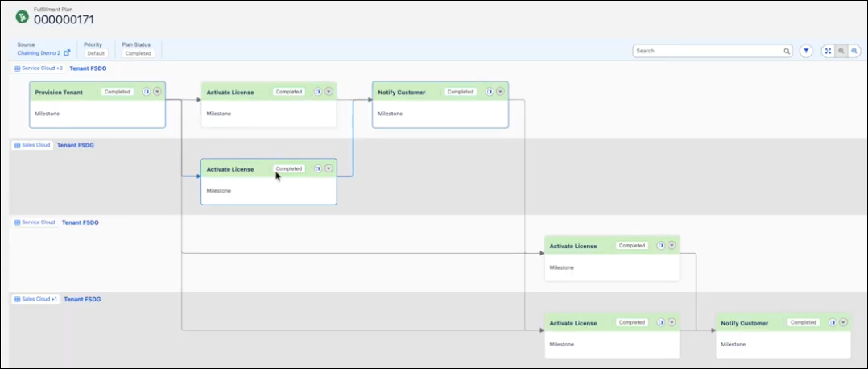Expand dropdown arrow on Provision Tenant card
Viewport: 868px width, 369px height.
point(157,92)
